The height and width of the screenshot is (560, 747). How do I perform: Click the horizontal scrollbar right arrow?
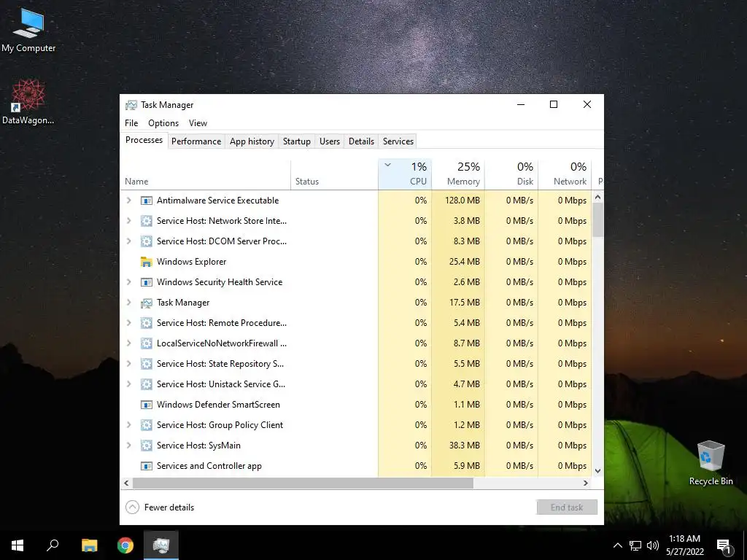(x=586, y=483)
